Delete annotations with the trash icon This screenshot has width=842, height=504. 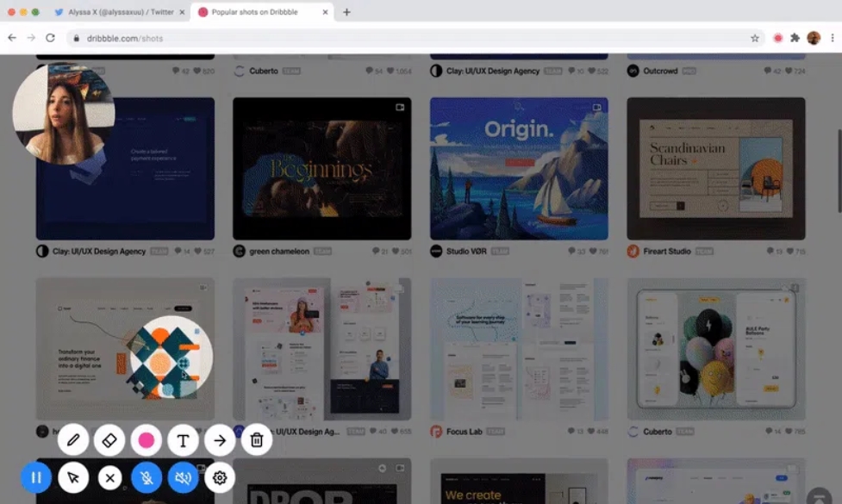pyautogui.click(x=257, y=440)
